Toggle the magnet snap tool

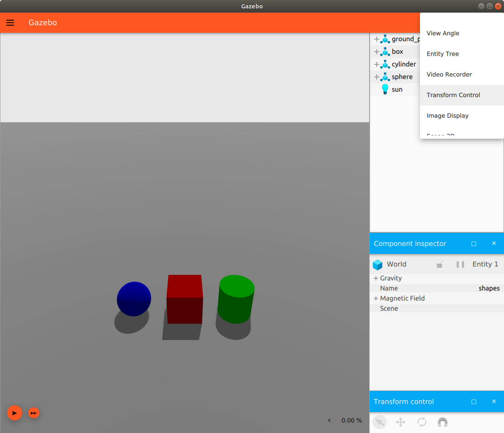[443, 422]
